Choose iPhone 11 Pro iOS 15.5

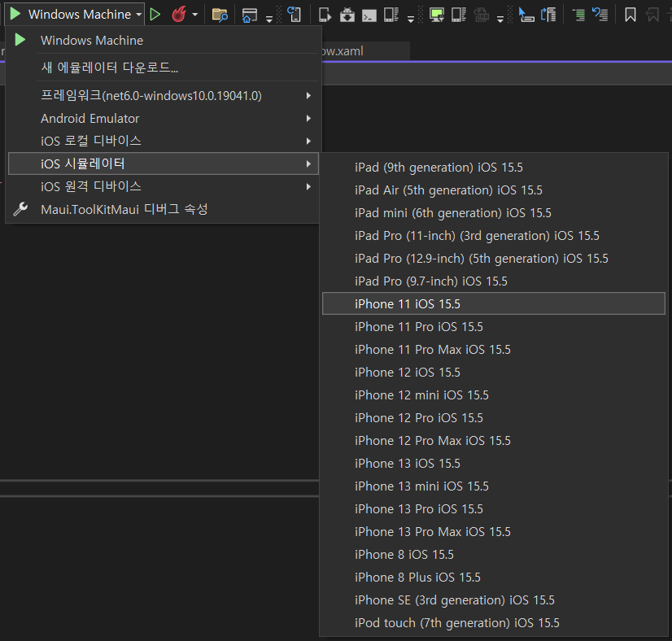pos(493,326)
